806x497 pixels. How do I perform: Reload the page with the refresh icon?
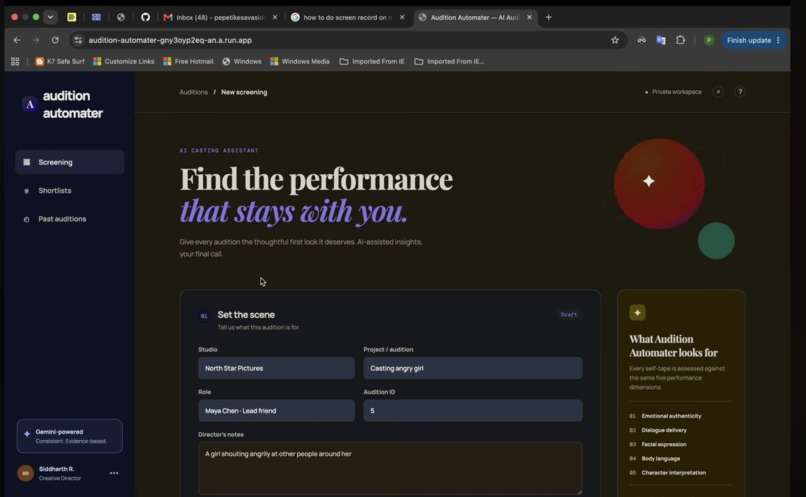(55, 40)
